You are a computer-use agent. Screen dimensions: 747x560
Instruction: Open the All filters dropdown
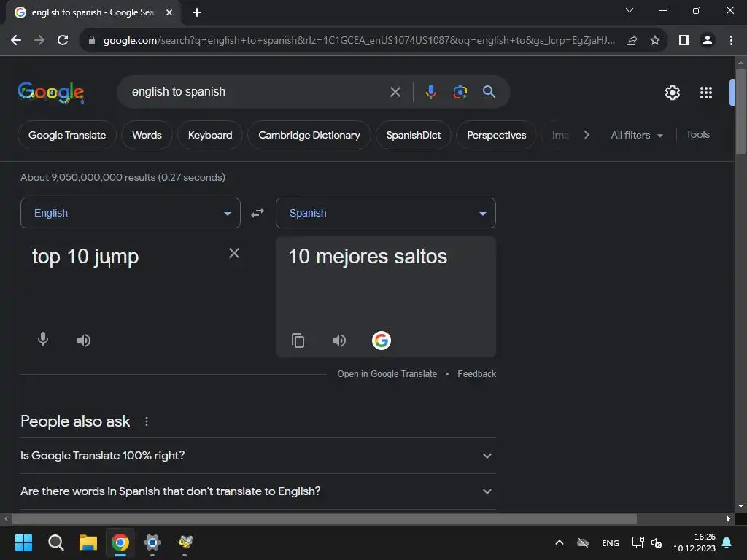point(637,135)
